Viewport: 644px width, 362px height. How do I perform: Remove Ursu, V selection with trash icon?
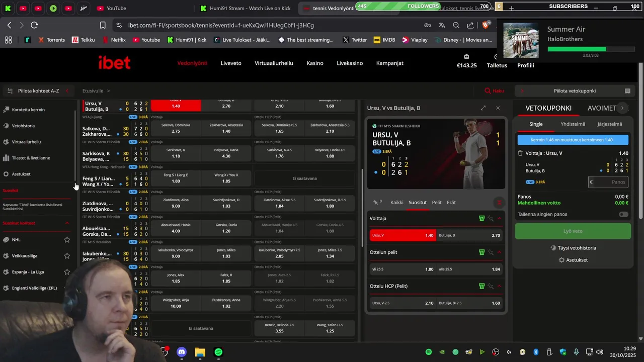pyautogui.click(x=520, y=153)
